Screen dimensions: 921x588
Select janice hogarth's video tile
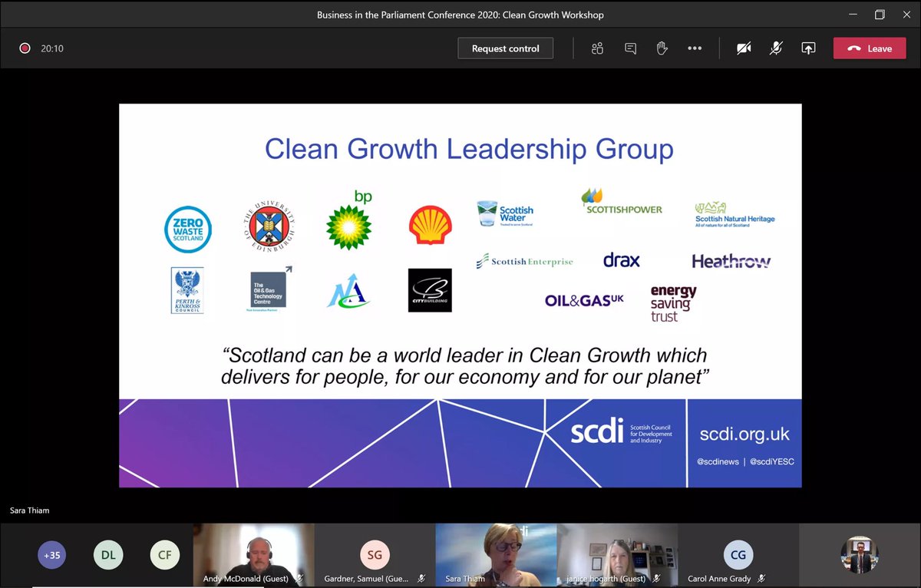coord(617,555)
